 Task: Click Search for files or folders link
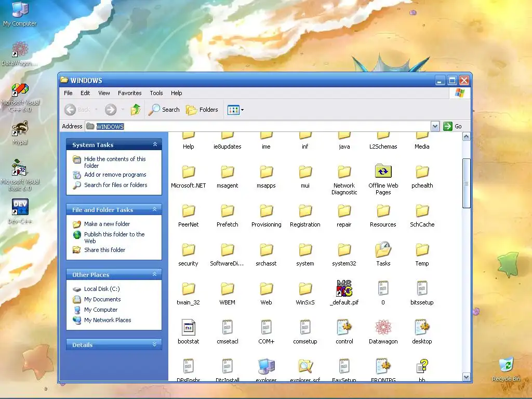point(116,185)
